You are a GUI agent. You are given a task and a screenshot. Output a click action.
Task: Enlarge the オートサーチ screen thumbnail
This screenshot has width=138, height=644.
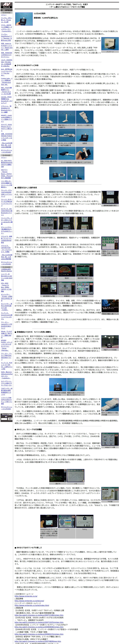coord(85,223)
